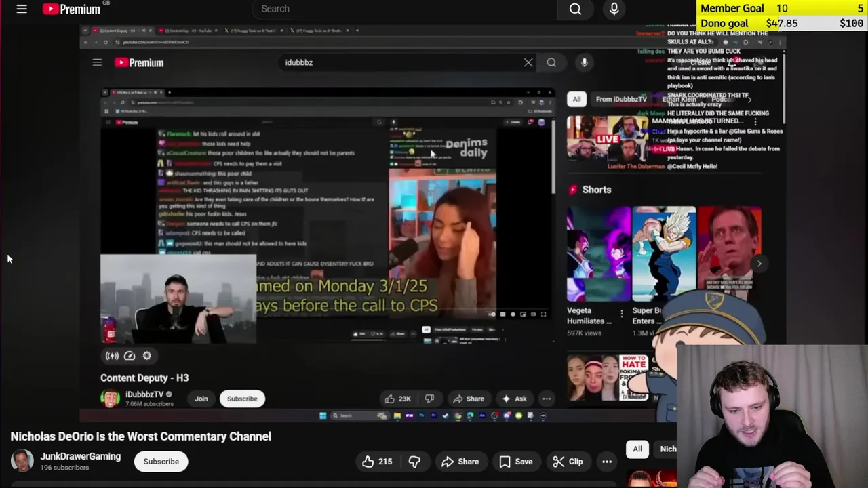
Task: Open iDubbbzTV channel avatar
Action: point(110,399)
